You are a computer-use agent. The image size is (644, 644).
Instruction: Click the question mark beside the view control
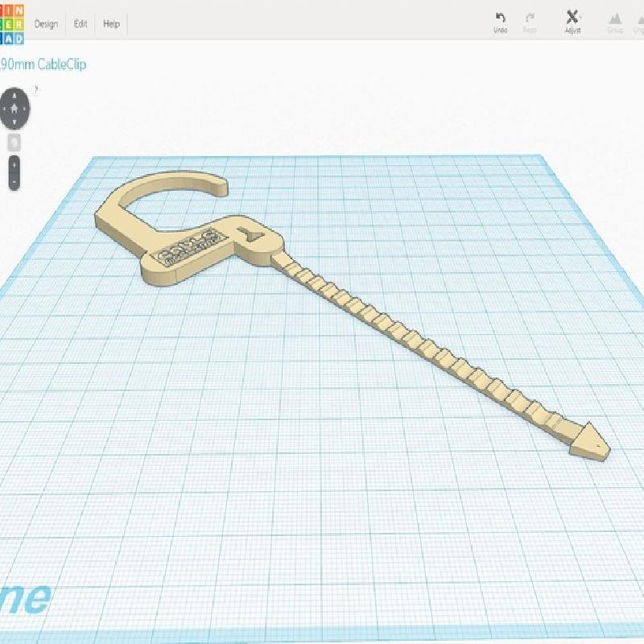(x=36, y=90)
